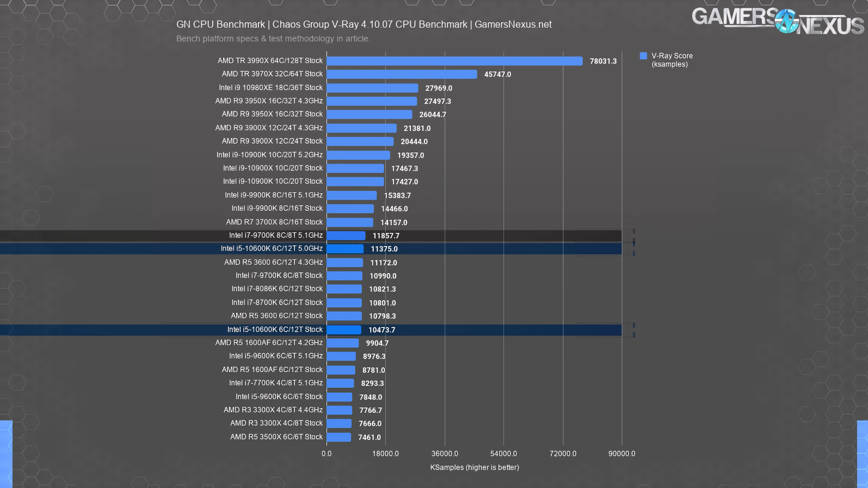Click the 20444.0 score value
This screenshot has width=868, height=488.
coord(414,141)
